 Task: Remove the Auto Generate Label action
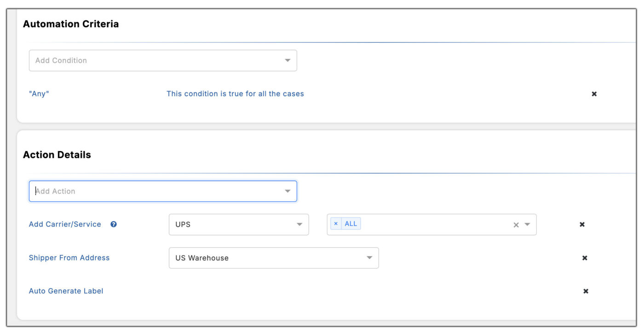click(x=585, y=291)
